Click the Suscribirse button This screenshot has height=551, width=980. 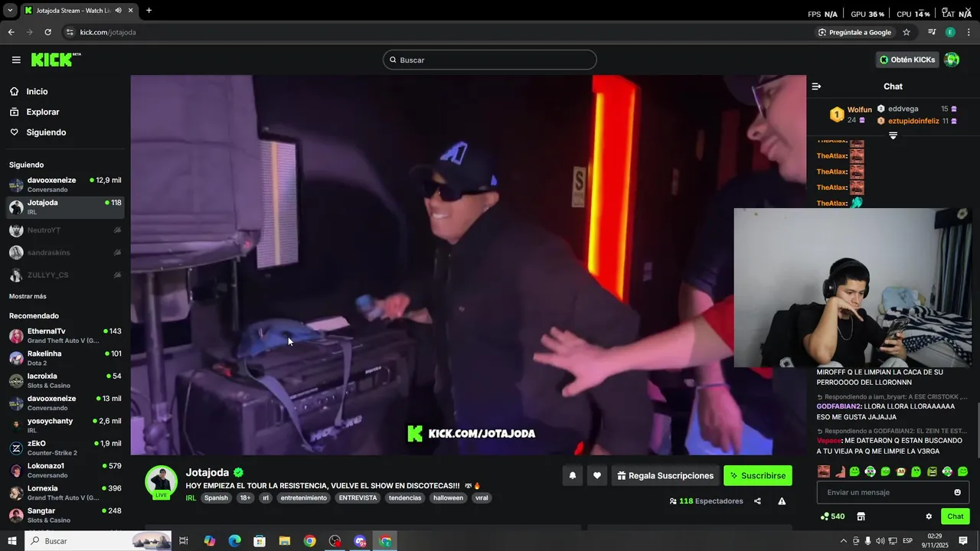758,475
